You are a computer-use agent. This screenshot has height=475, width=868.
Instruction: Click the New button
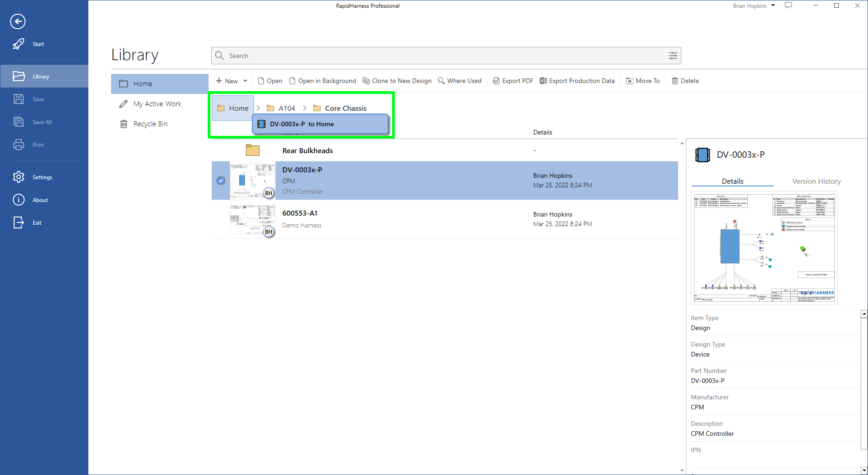(227, 81)
